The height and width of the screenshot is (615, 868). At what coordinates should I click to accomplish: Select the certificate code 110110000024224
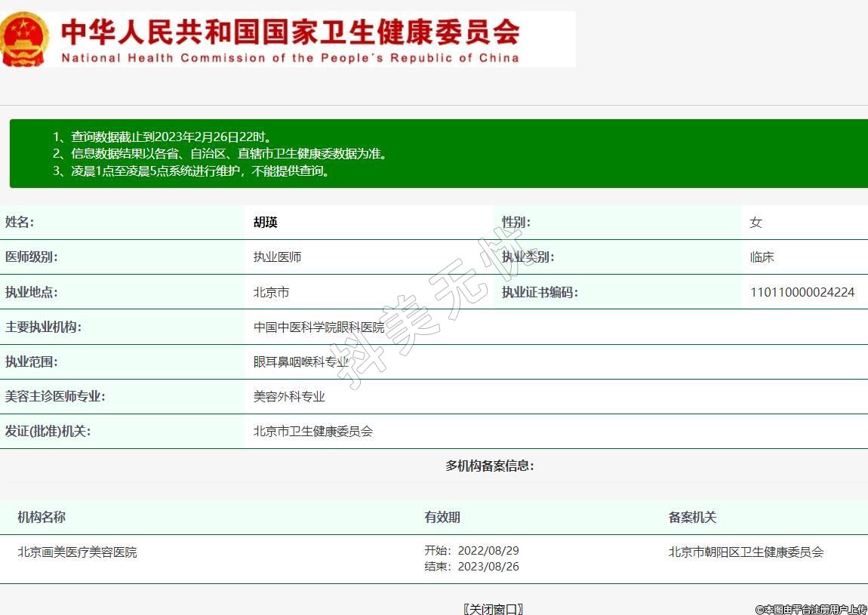tap(802, 292)
